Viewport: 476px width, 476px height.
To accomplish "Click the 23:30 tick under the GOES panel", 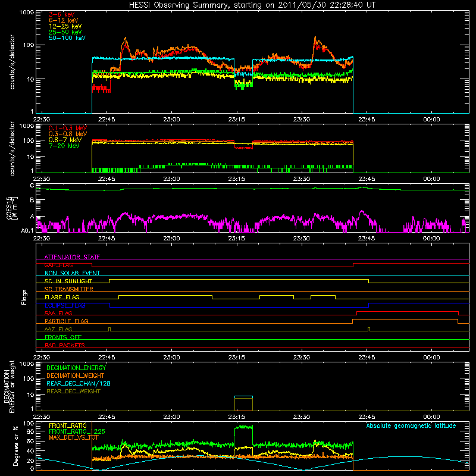I will pyautogui.click(x=302, y=239).
